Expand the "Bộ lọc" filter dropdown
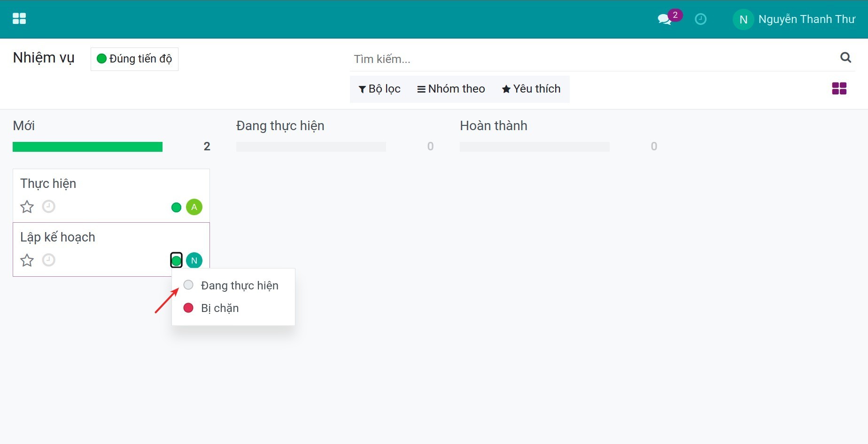 (x=380, y=89)
